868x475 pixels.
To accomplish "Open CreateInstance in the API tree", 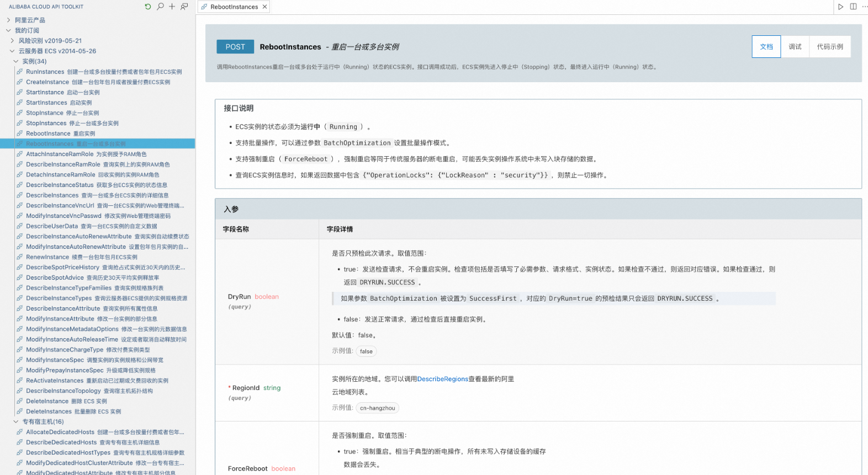I will (98, 82).
